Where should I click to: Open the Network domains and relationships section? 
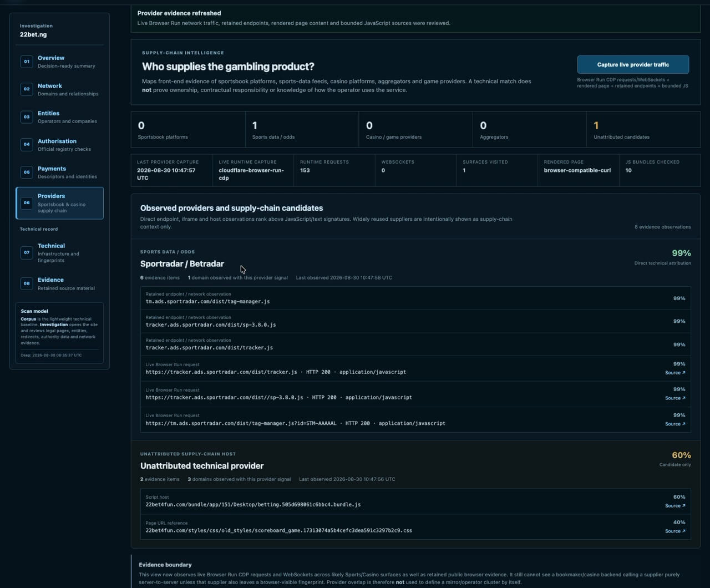tap(59, 89)
